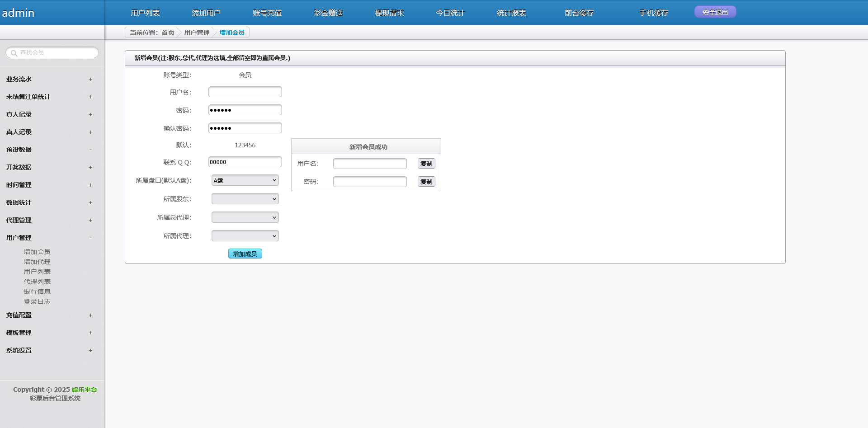Viewport: 868px width, 428px height.
Task: Click the search magnifier icon in sidebar
Action: click(14, 53)
